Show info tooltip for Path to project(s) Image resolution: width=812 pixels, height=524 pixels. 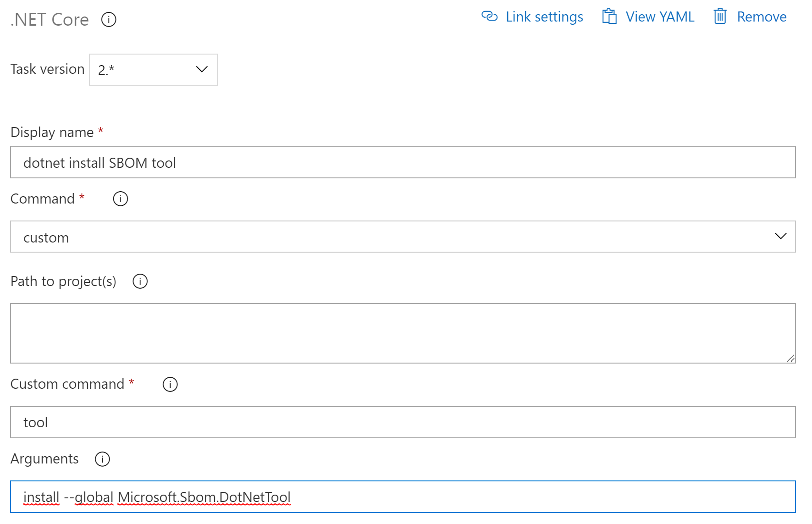[x=140, y=281]
